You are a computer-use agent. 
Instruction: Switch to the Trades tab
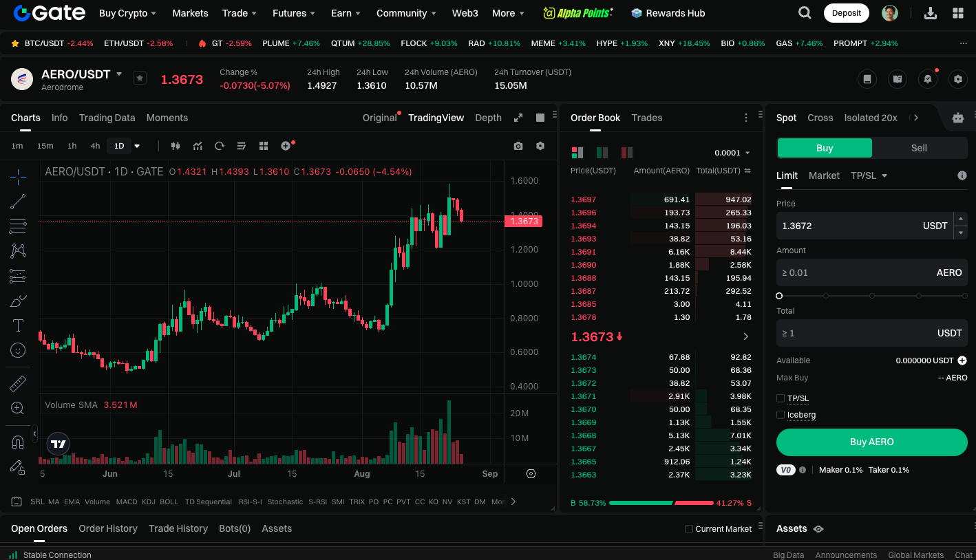(646, 118)
